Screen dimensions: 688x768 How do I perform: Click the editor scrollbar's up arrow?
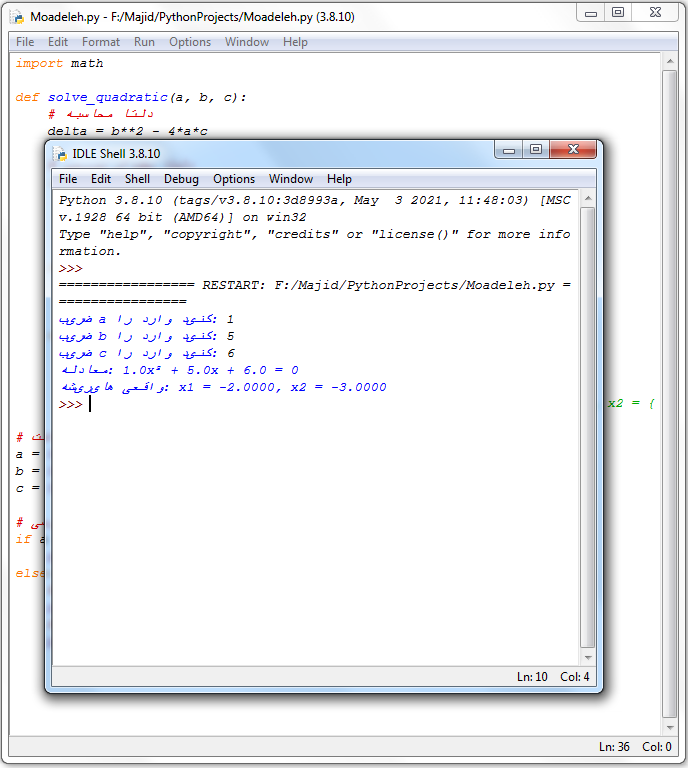[x=671, y=63]
